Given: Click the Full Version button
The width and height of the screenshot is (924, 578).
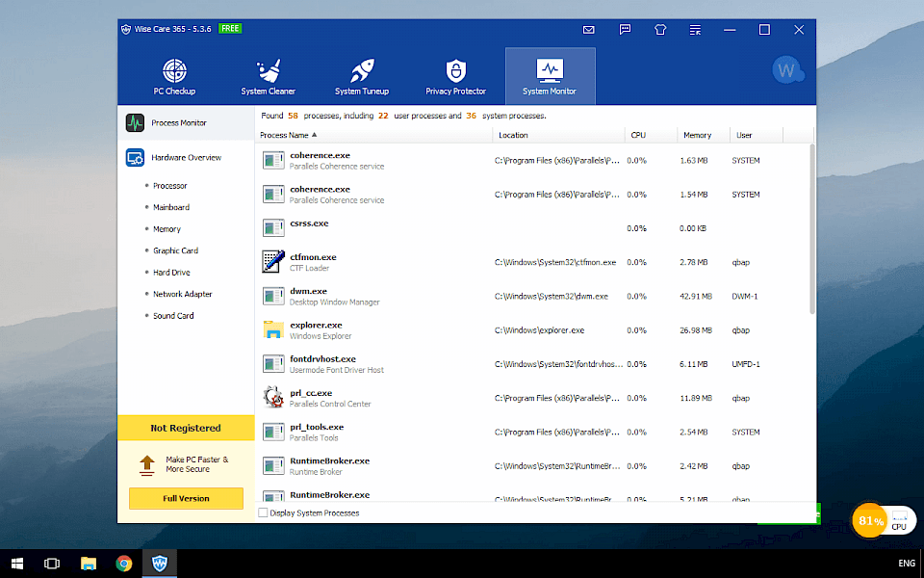Looking at the screenshot, I should coord(186,498).
